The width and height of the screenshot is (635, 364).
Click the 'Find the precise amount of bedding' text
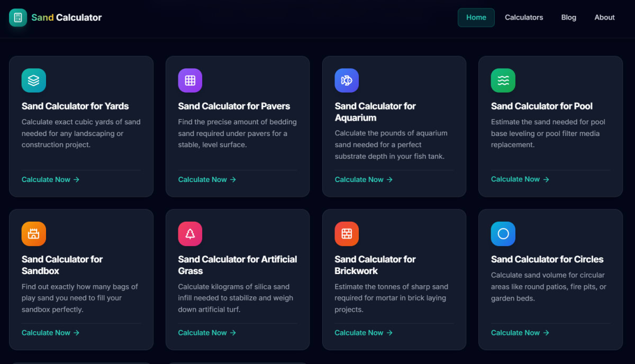pyautogui.click(x=238, y=133)
